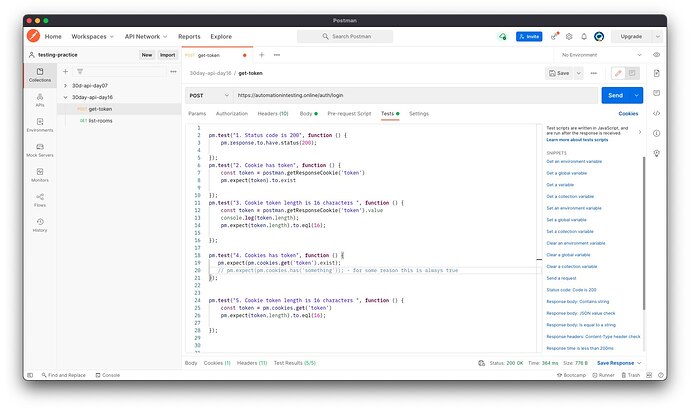Click the request URL input field
This screenshot has width=690, height=411.
pyautogui.click(x=416, y=95)
